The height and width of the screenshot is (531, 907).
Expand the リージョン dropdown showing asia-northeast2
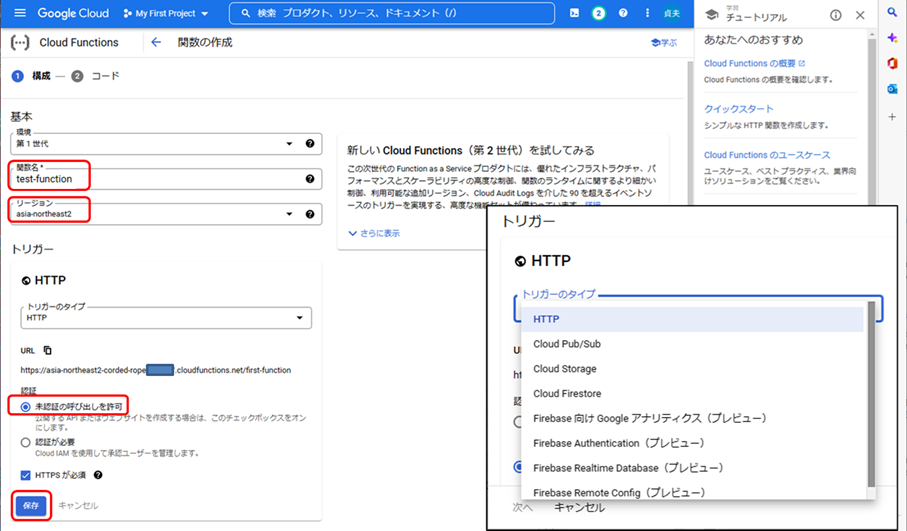pos(155,214)
